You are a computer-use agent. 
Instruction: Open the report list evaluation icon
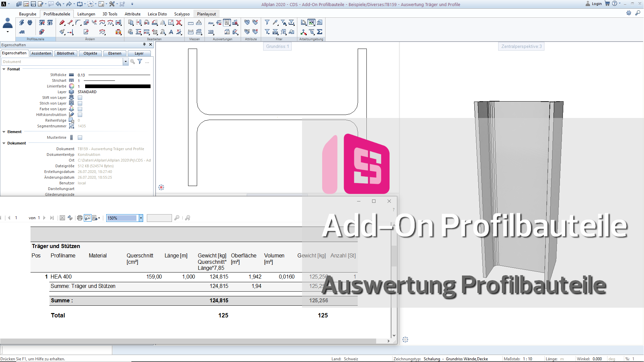click(x=227, y=23)
